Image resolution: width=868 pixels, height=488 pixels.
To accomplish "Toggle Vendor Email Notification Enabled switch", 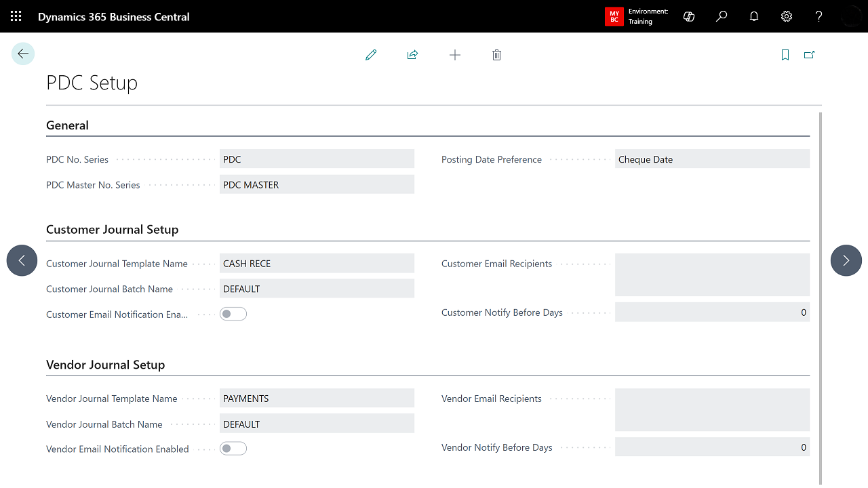I will coord(233,448).
